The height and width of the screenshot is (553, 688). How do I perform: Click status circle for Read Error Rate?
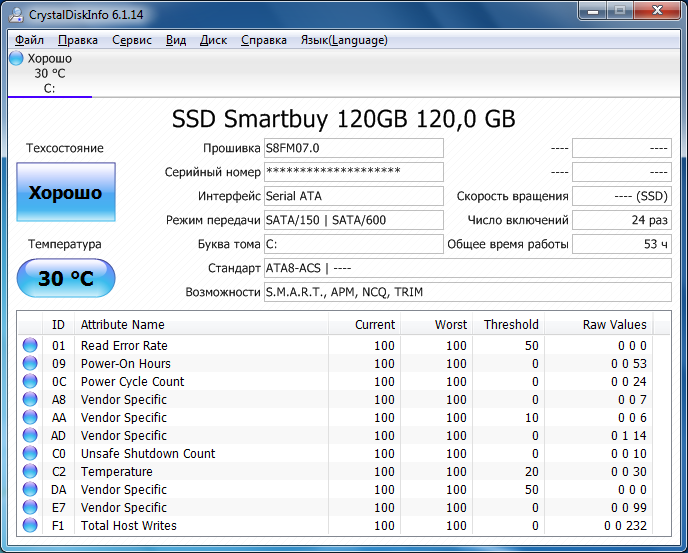point(30,345)
